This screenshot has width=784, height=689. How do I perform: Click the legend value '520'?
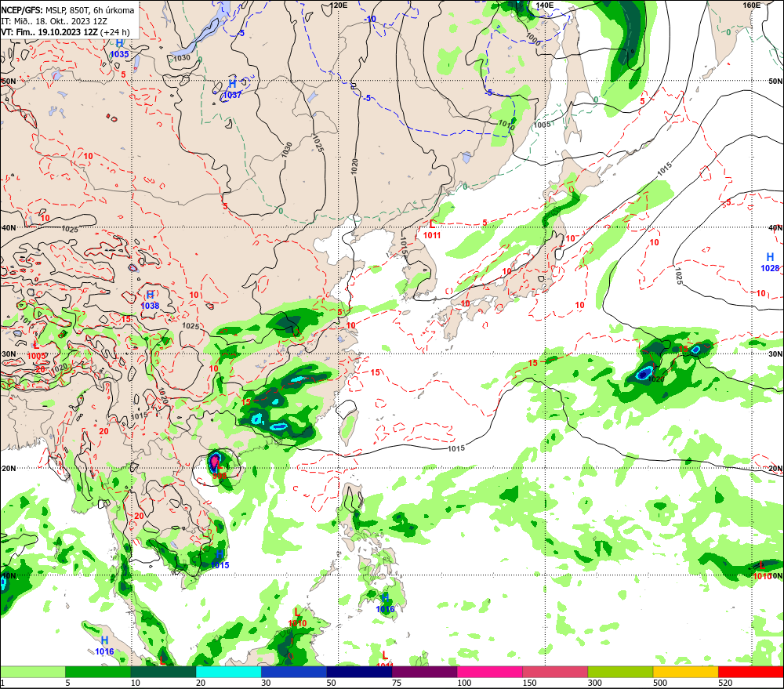coord(725,683)
